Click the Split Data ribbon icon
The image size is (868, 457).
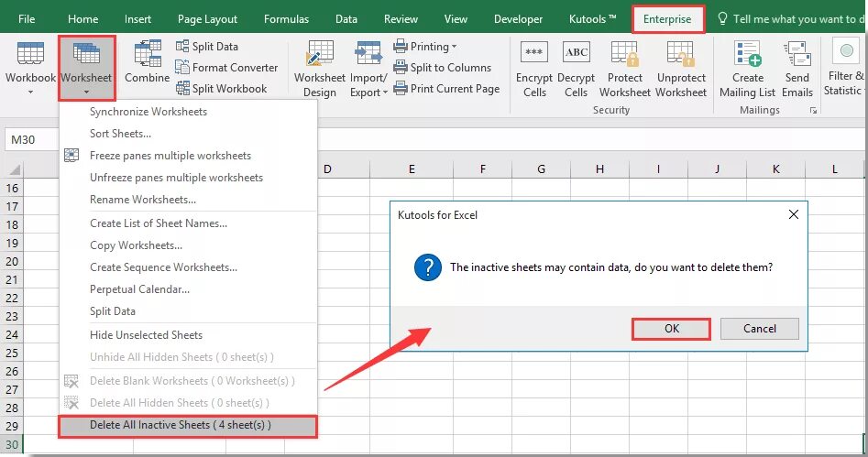(182, 46)
